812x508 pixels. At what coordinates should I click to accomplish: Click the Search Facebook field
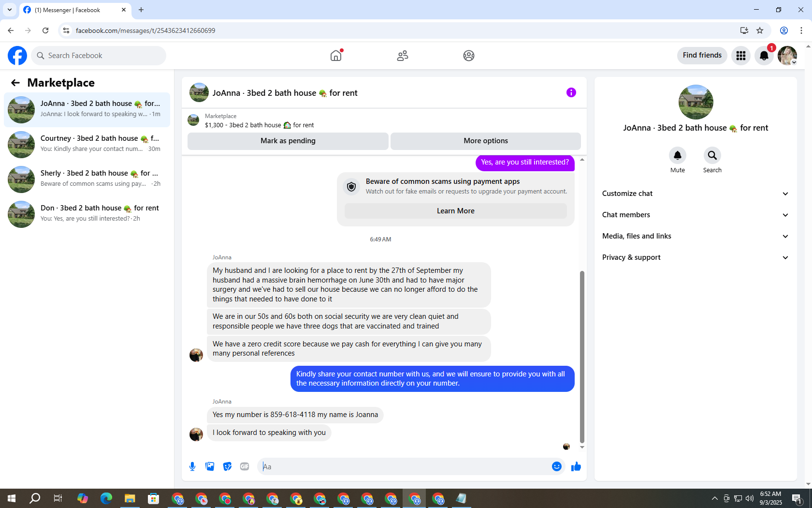tap(99, 56)
